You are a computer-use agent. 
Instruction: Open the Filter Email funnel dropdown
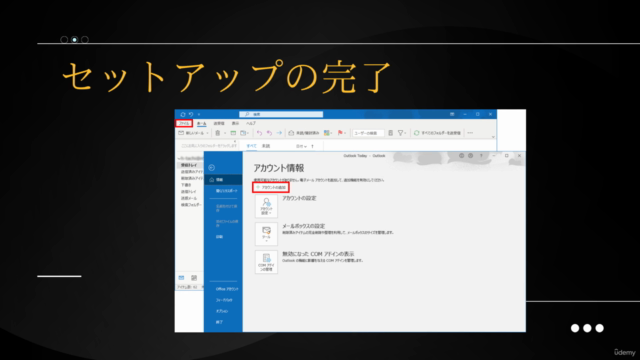tap(402, 133)
